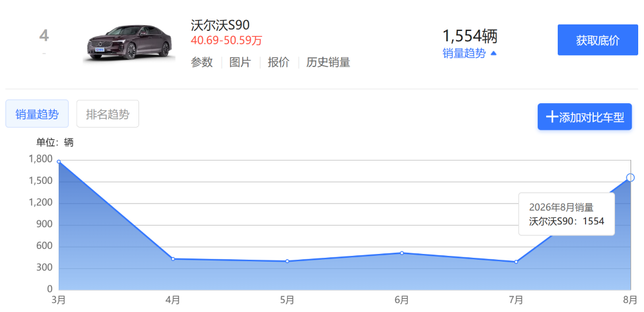Select the 3月 data point on chart
The width and height of the screenshot is (644, 312).
tap(59, 162)
